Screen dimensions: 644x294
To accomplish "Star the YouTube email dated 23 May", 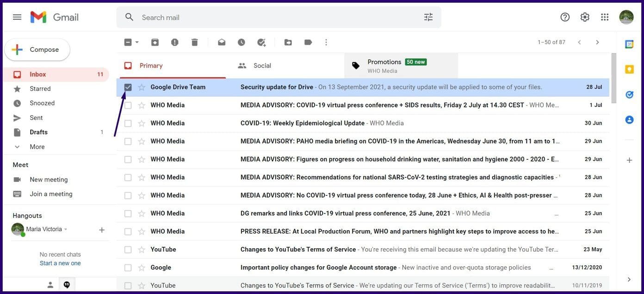I will (x=142, y=250).
